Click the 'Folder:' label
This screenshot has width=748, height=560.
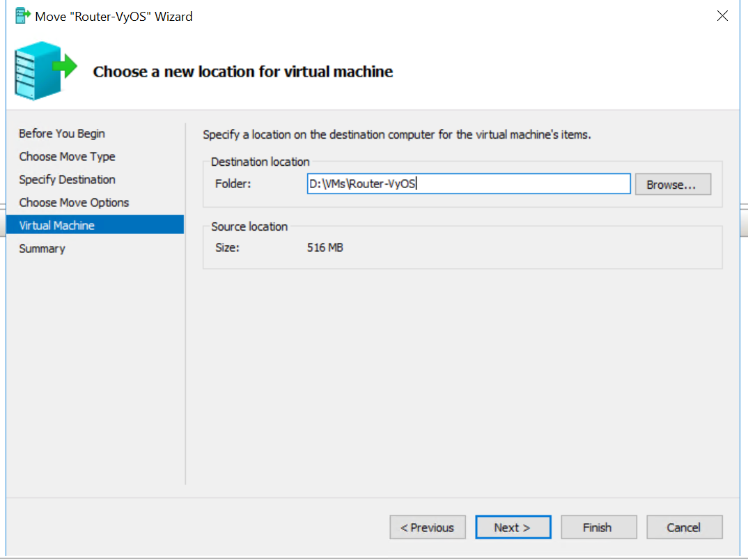[x=233, y=184]
